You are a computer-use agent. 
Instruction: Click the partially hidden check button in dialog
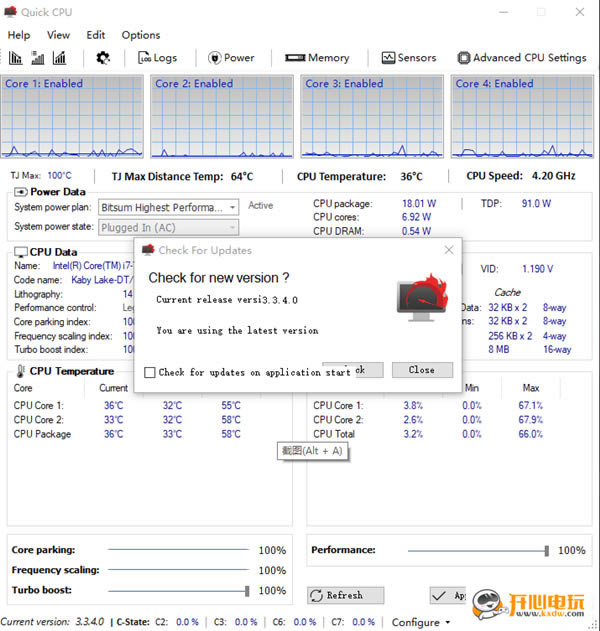click(369, 370)
